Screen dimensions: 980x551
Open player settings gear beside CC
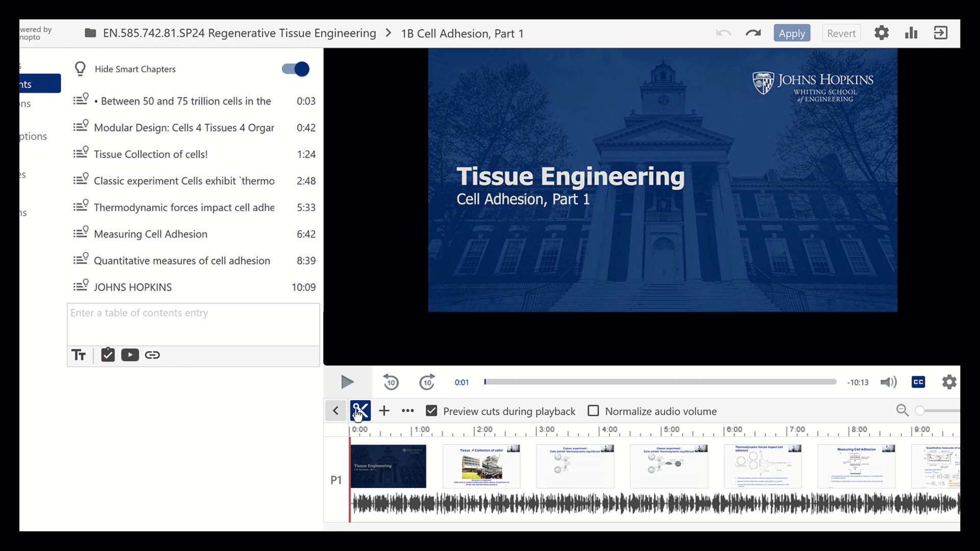click(949, 382)
